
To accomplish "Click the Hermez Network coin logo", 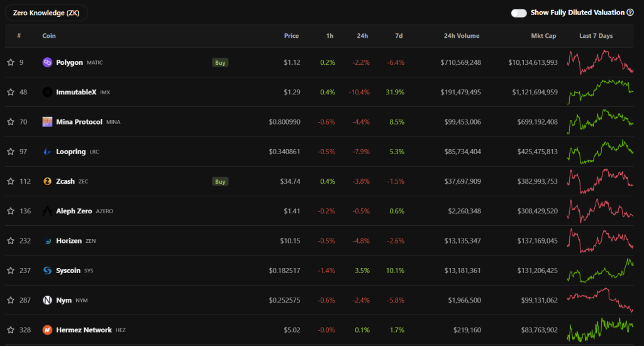I will pos(47,330).
